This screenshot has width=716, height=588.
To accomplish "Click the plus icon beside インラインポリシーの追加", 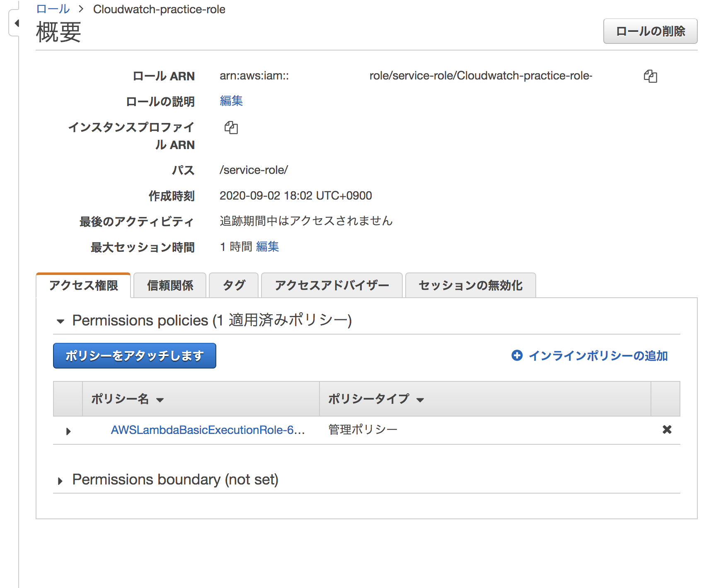I will pos(517,355).
